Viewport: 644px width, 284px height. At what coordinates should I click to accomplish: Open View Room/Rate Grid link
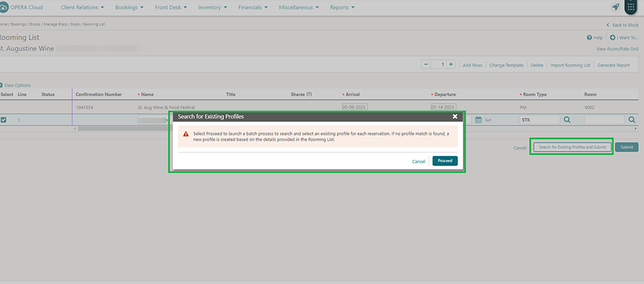coord(618,49)
